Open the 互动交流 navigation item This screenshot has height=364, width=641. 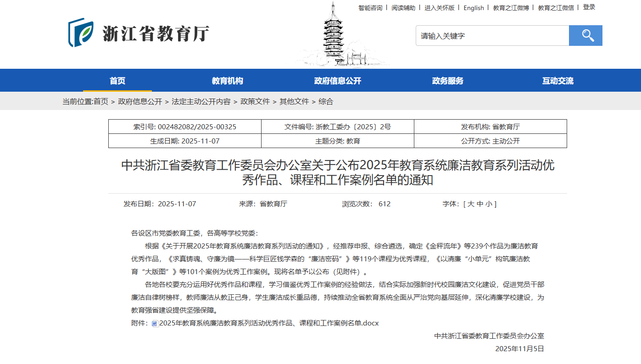557,81
